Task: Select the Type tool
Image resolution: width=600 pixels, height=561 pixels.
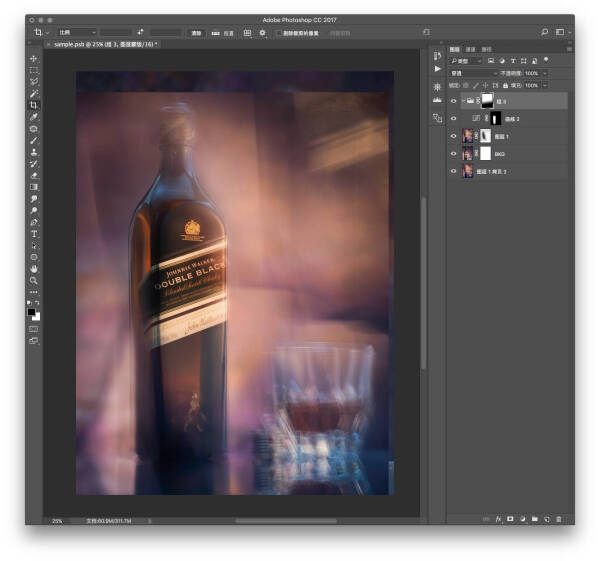Action: (34, 234)
